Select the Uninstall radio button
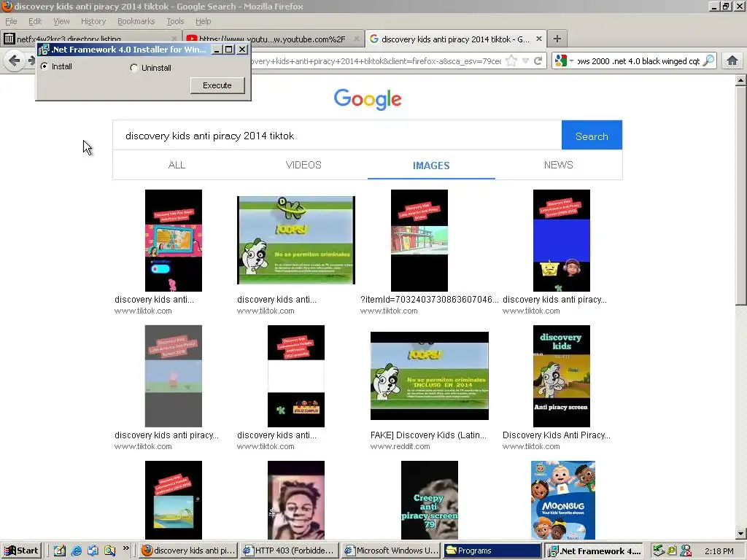Screen dimensions: 747x560 click(x=134, y=68)
